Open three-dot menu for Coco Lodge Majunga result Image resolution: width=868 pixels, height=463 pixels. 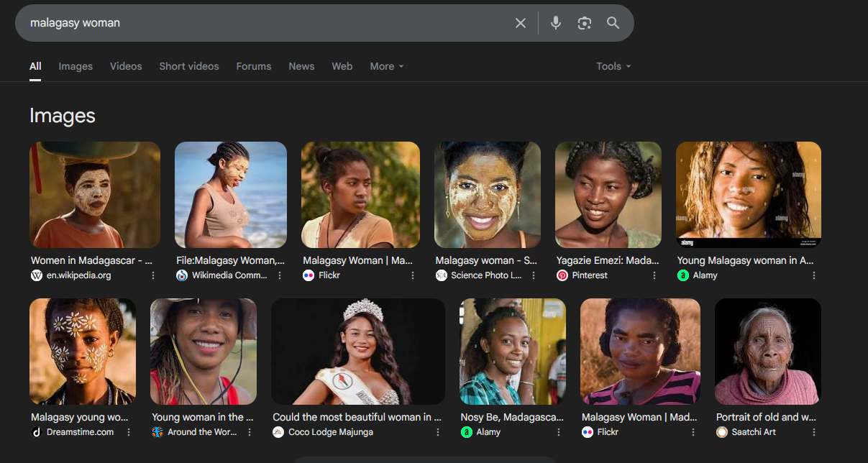[x=438, y=432]
